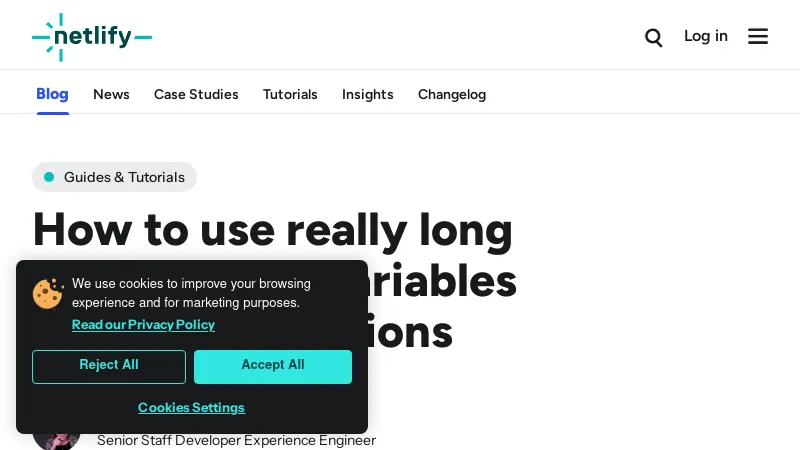Click the cookie banner message text

[x=191, y=293]
